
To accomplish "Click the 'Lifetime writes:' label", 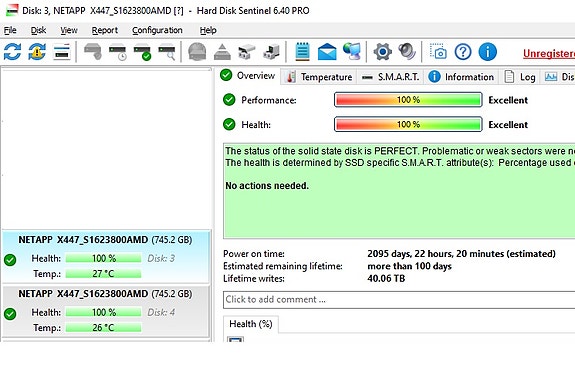I will coord(254,278).
